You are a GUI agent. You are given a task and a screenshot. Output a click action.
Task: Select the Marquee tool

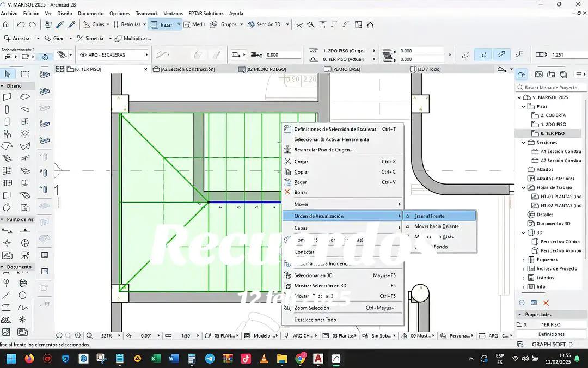(x=24, y=74)
